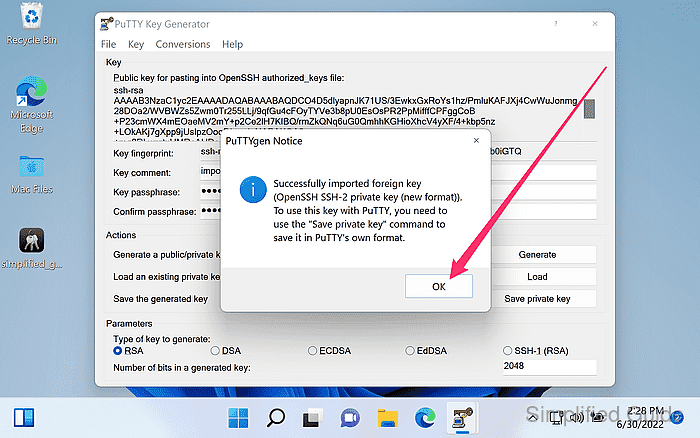The image size is (700, 438).
Task: Click the Key passphrase field
Action: point(398,192)
